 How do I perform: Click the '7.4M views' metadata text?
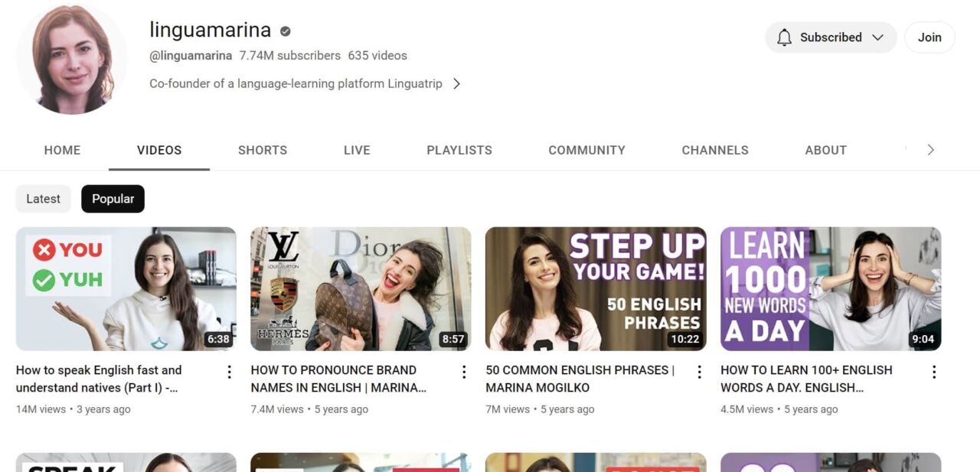[277, 409]
